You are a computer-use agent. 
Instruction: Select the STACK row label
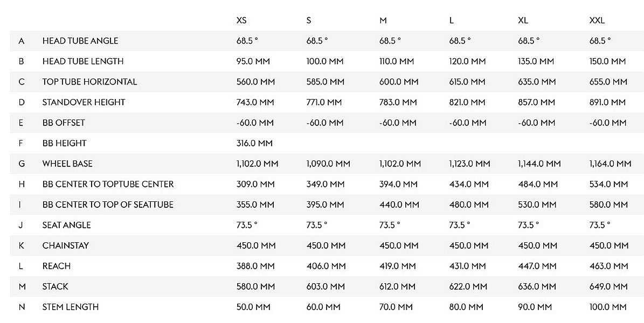click(x=56, y=286)
